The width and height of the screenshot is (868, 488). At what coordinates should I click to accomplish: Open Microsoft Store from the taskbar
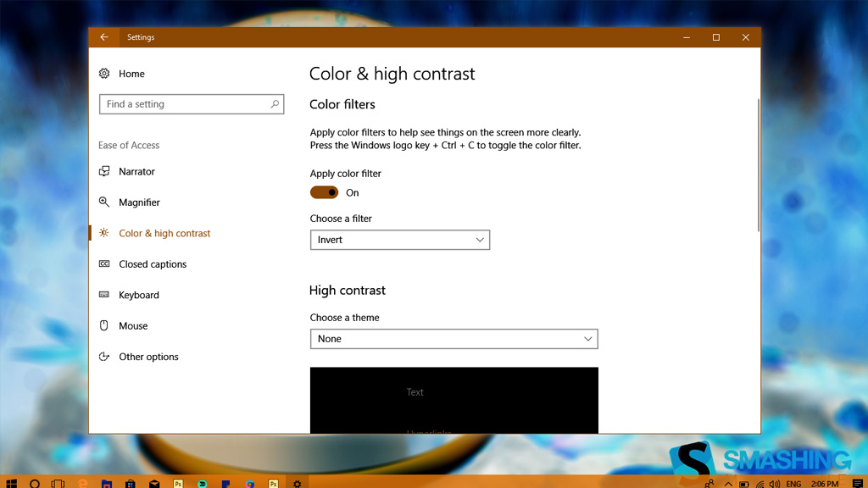coord(130,484)
